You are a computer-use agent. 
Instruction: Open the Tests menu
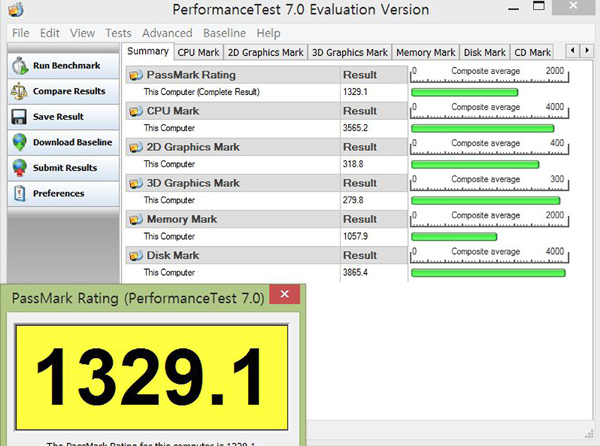pos(118,33)
